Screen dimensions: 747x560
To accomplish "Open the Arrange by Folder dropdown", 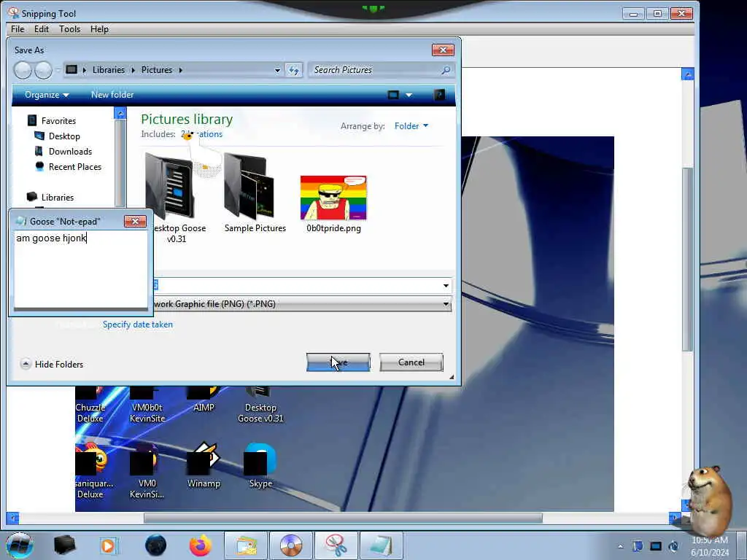I will 411,125.
